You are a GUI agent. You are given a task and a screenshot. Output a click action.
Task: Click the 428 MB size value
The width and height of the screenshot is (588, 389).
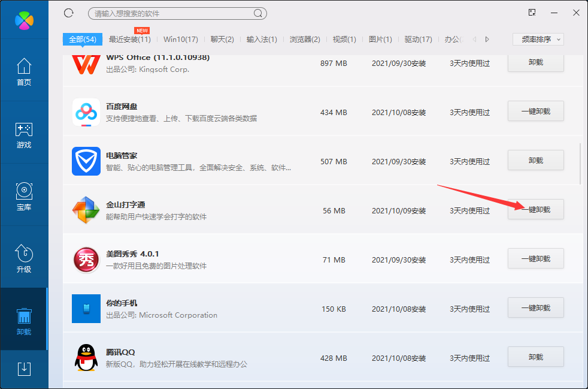click(334, 358)
